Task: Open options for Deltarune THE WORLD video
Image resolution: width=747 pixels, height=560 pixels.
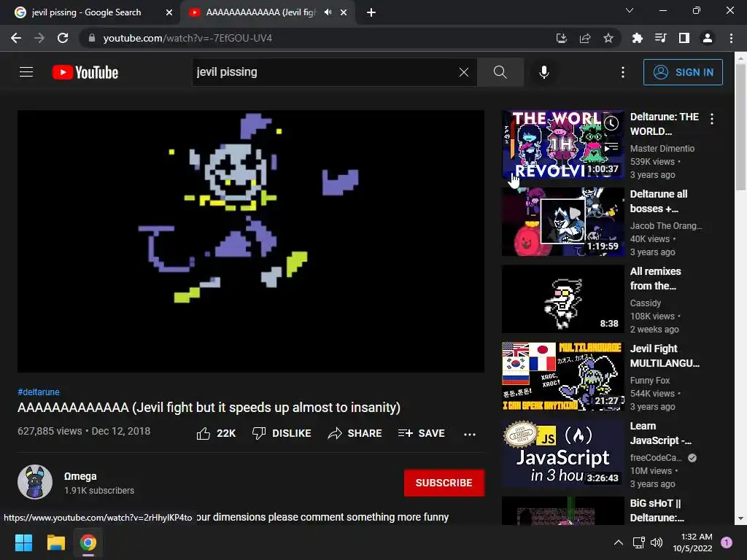Action: [712, 119]
